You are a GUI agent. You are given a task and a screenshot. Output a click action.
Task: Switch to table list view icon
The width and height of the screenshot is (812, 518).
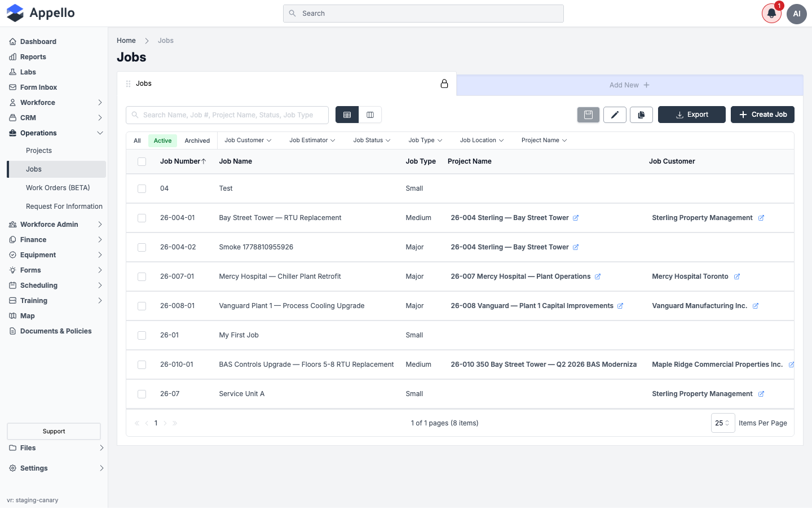[347, 115]
